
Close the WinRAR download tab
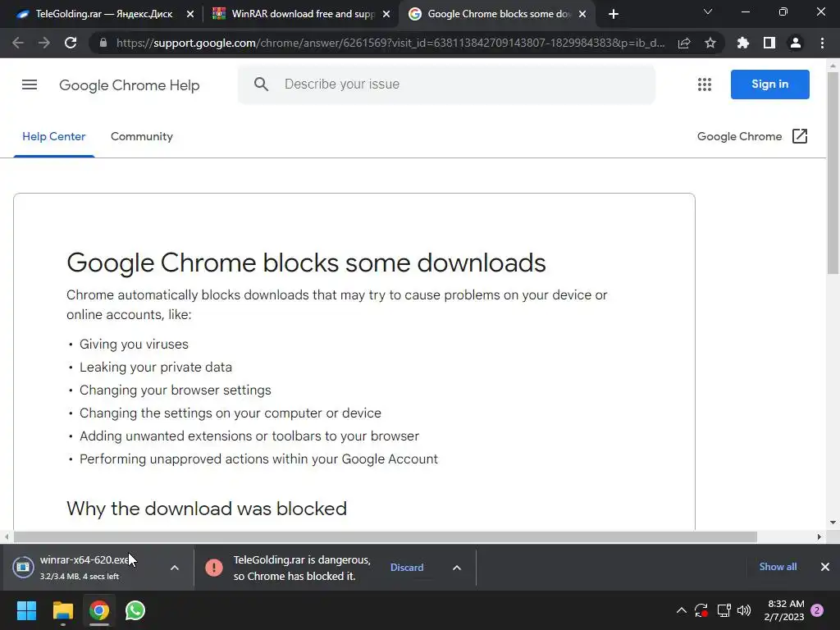[386, 14]
